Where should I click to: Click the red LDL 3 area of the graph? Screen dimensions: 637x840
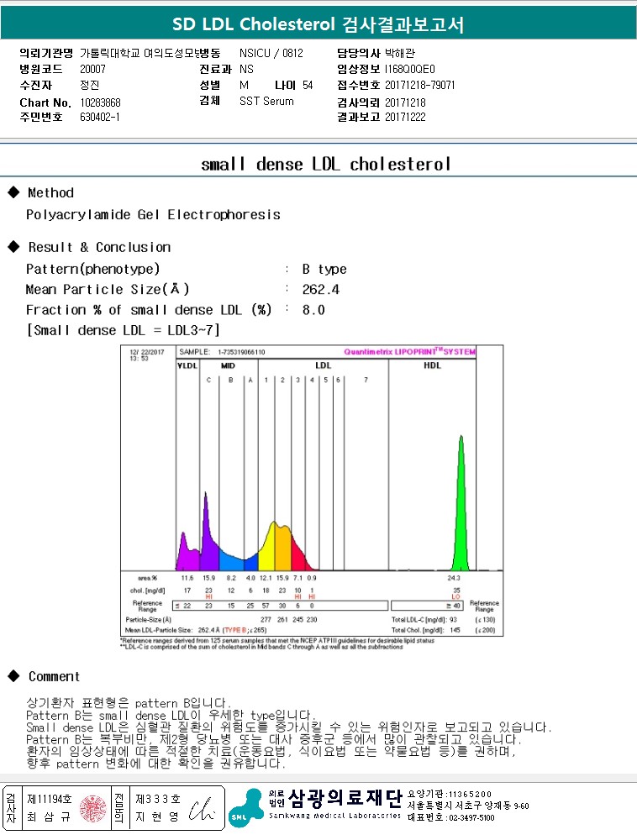296,555
